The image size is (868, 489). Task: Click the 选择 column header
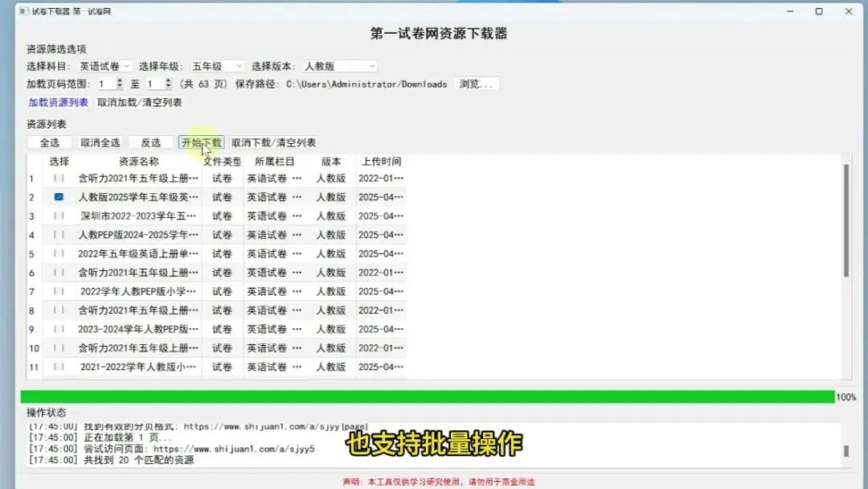(59, 162)
